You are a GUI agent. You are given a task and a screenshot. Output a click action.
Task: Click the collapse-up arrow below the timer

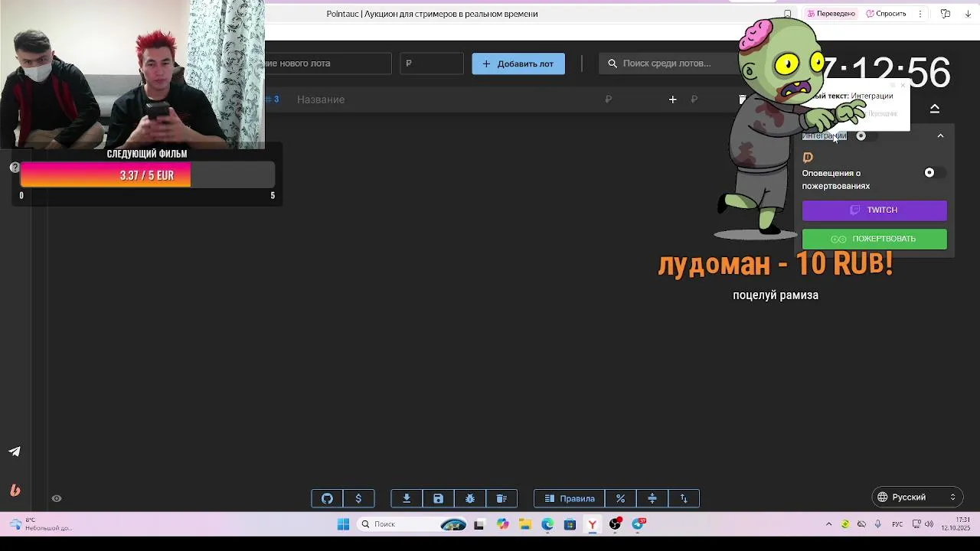935,109
